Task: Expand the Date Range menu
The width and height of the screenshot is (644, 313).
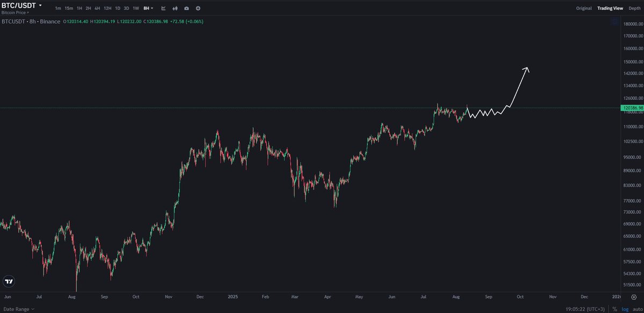Action: pos(18,309)
